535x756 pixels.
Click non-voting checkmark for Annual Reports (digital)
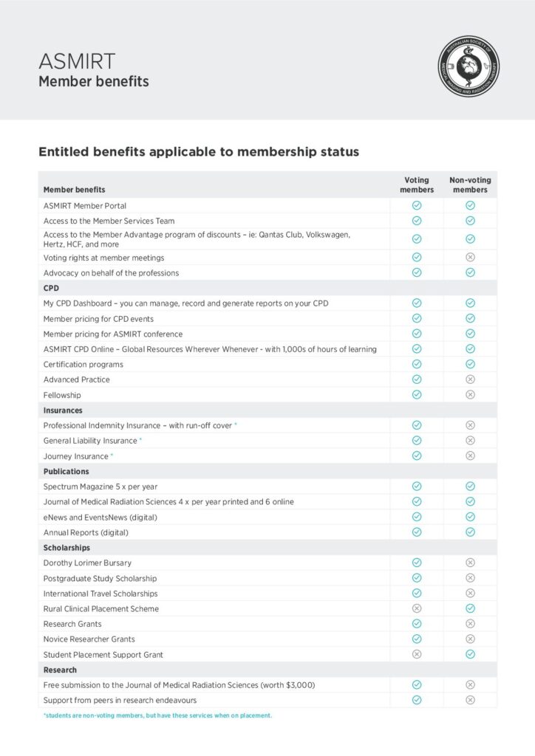[471, 532]
